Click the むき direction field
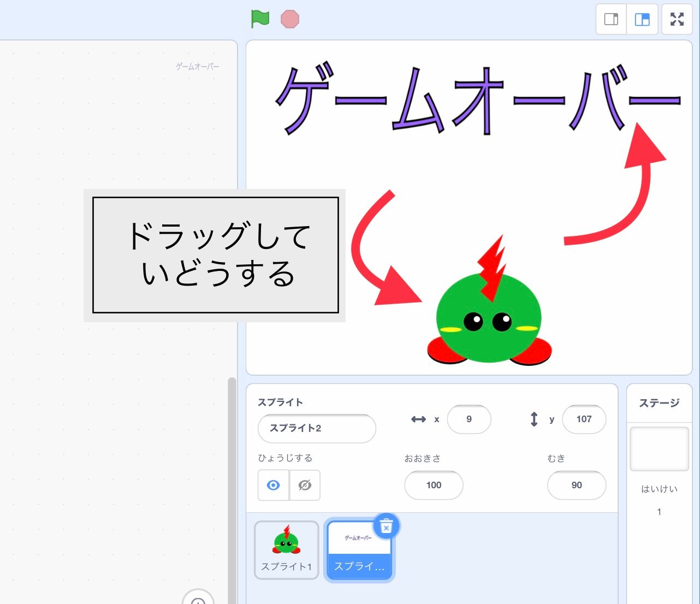 (x=576, y=485)
